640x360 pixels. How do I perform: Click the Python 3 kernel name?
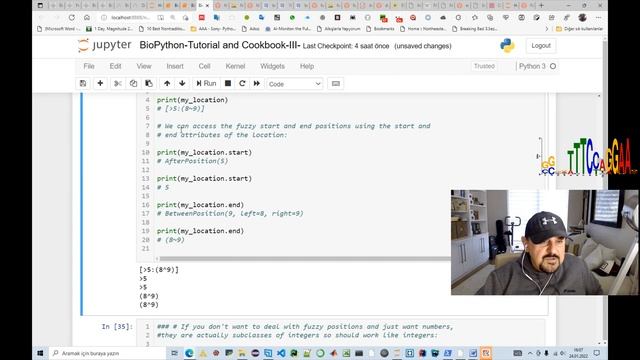(x=532, y=66)
